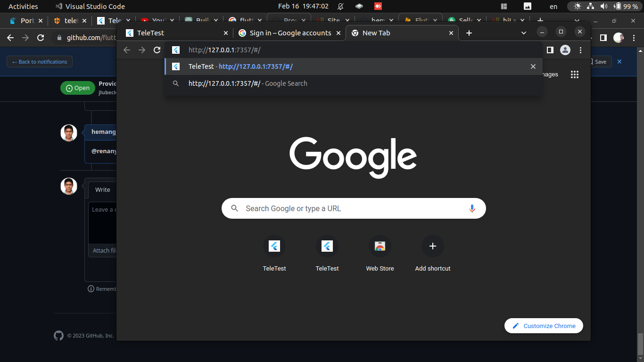This screenshot has width=644, height=362.
Task: Expand the keyboard language indicator menu
Action: (553, 6)
